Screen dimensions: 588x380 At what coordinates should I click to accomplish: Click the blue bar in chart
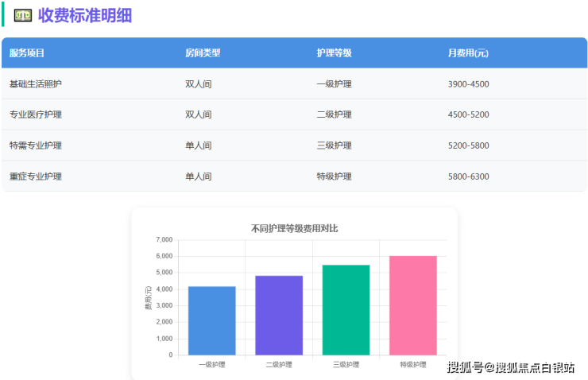point(211,320)
